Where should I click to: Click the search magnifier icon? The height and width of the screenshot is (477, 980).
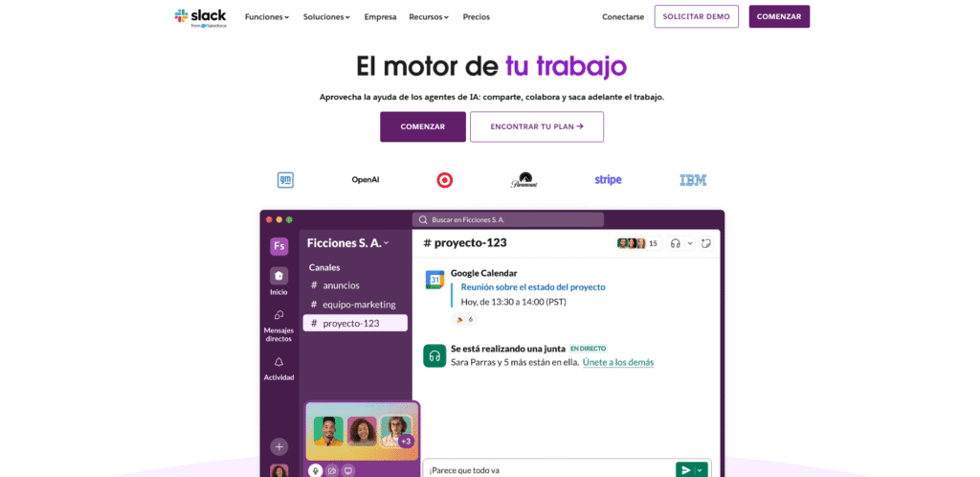pos(423,220)
